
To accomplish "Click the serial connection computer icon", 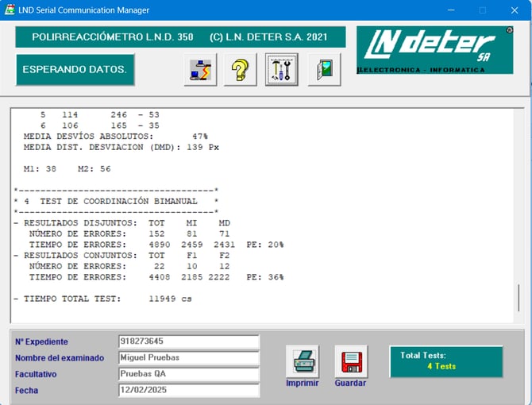I will tap(200, 70).
